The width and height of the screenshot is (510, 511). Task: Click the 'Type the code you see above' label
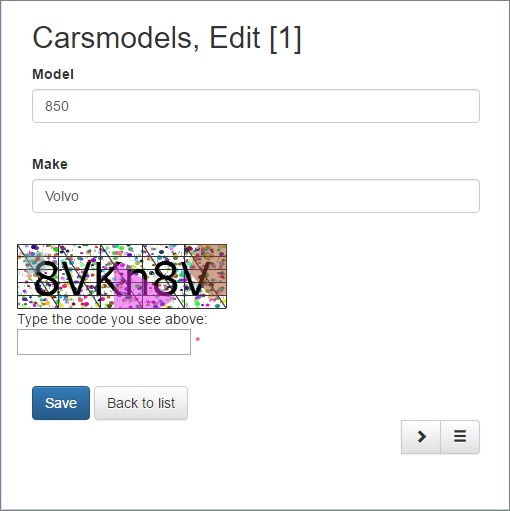click(x=112, y=319)
